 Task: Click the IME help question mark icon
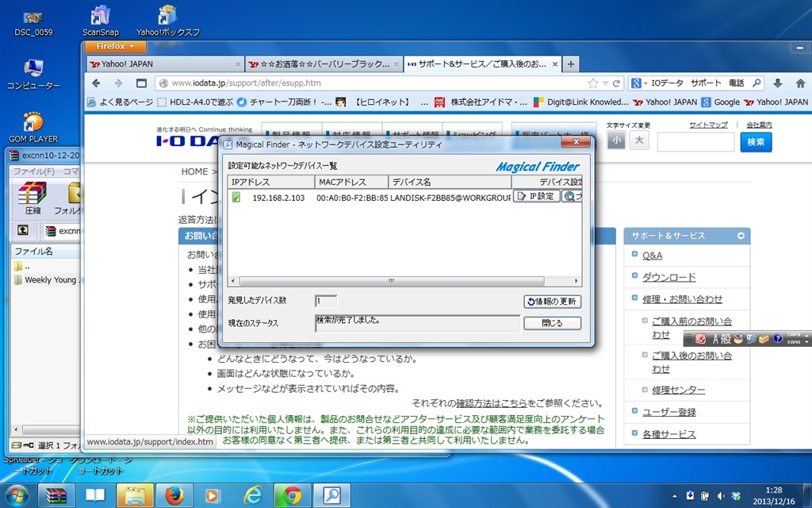[x=777, y=339]
